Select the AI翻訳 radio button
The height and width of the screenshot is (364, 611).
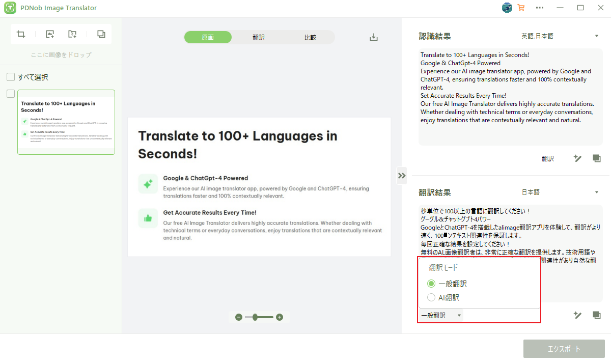coord(431,297)
